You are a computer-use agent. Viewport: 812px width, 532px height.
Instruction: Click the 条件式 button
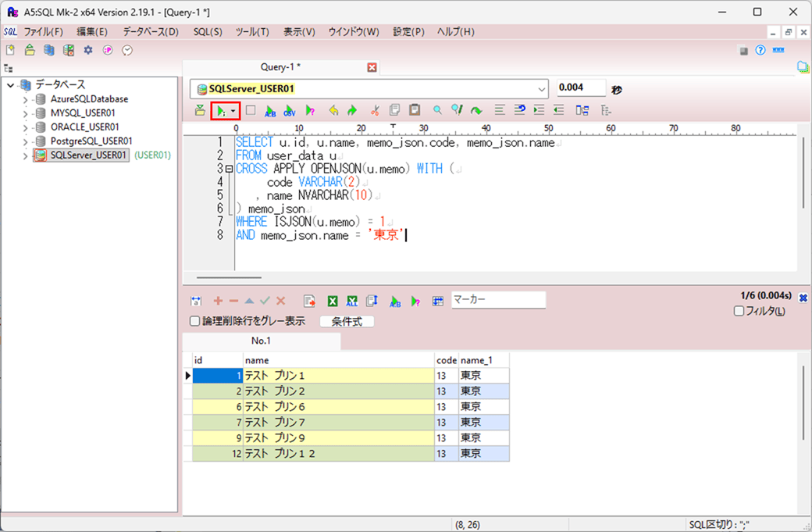coord(347,321)
